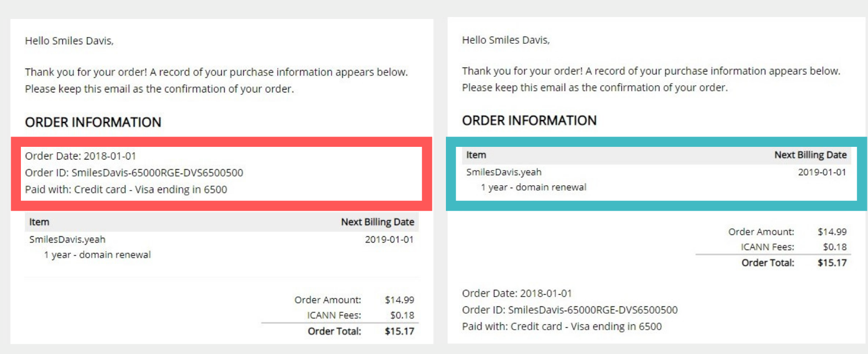Click SmilesDavis.yeah item in teal highlighted box
This screenshot has width=868, height=354.
[504, 172]
